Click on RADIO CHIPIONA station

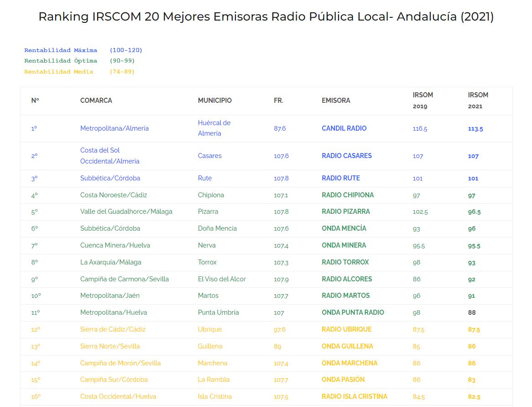tap(347, 195)
